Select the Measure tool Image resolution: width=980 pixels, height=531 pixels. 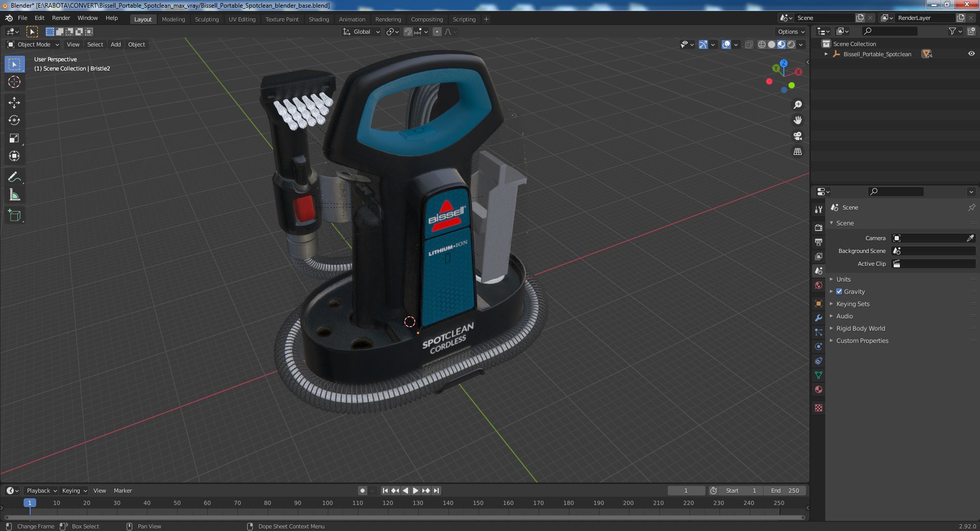tap(14, 195)
